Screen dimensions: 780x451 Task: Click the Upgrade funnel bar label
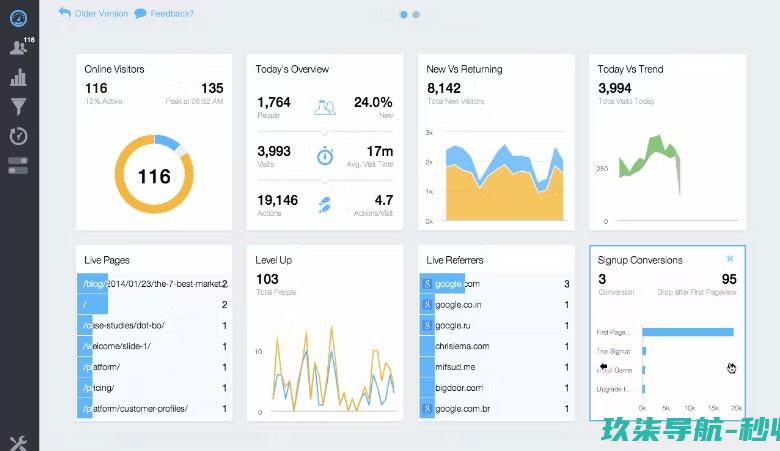[613, 389]
